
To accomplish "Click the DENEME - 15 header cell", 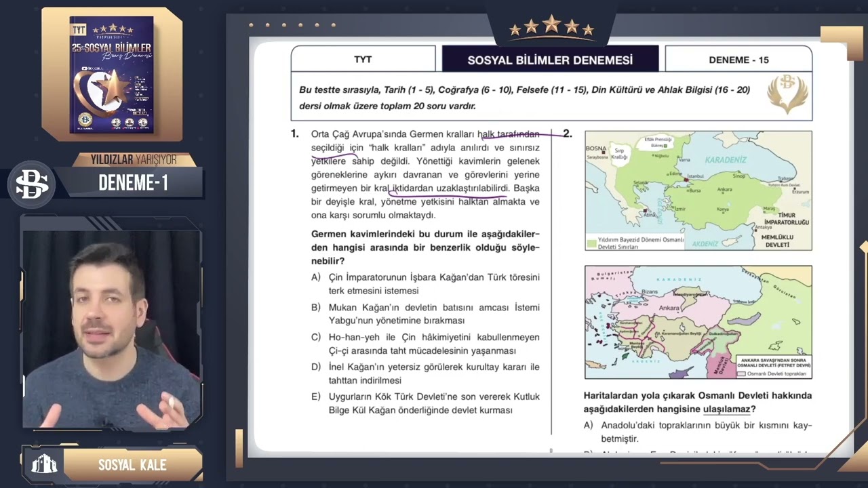I will (x=738, y=60).
